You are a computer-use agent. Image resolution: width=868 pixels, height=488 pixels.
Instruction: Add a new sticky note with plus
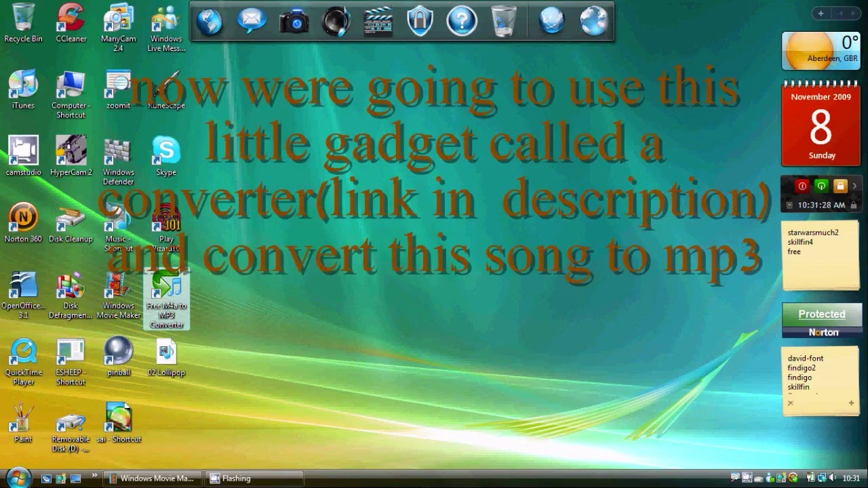(851, 403)
